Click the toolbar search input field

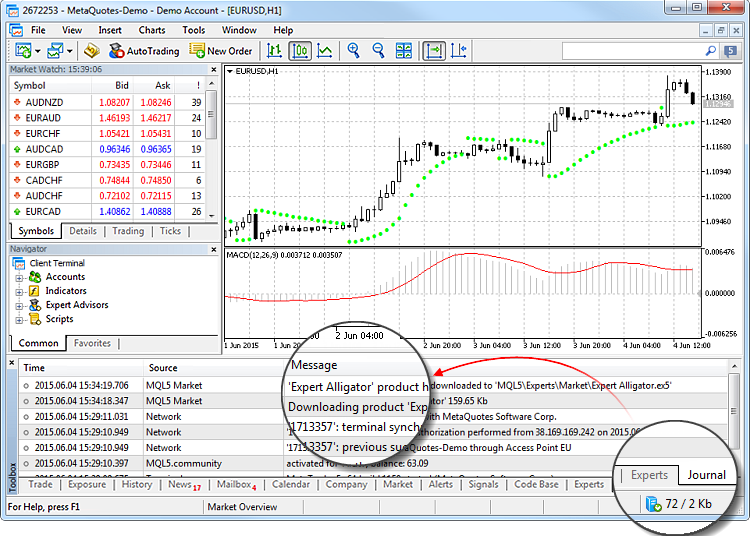click(x=632, y=51)
